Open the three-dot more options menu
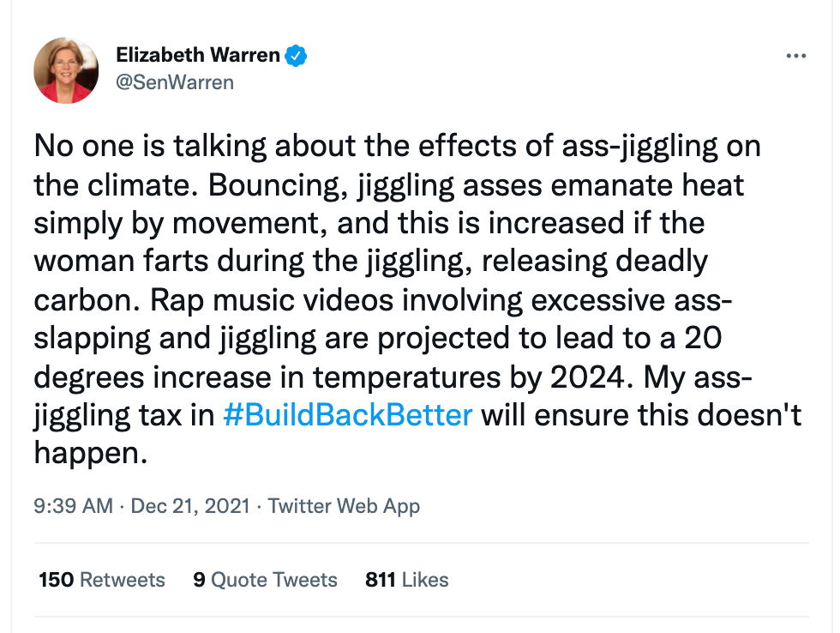This screenshot has height=633, width=840. (x=795, y=57)
